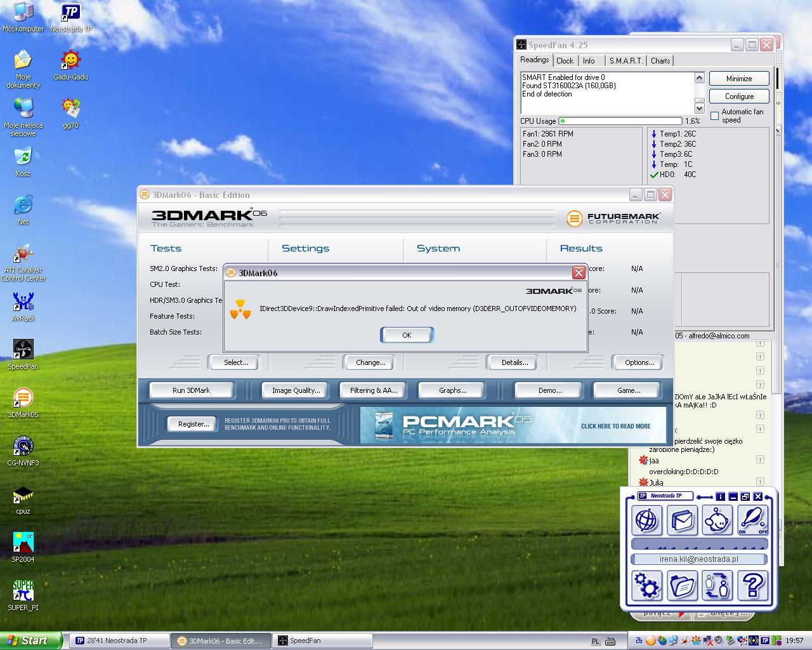The image size is (812, 650).
Task: Open Mój komputer desktop icon
Action: tap(23, 18)
